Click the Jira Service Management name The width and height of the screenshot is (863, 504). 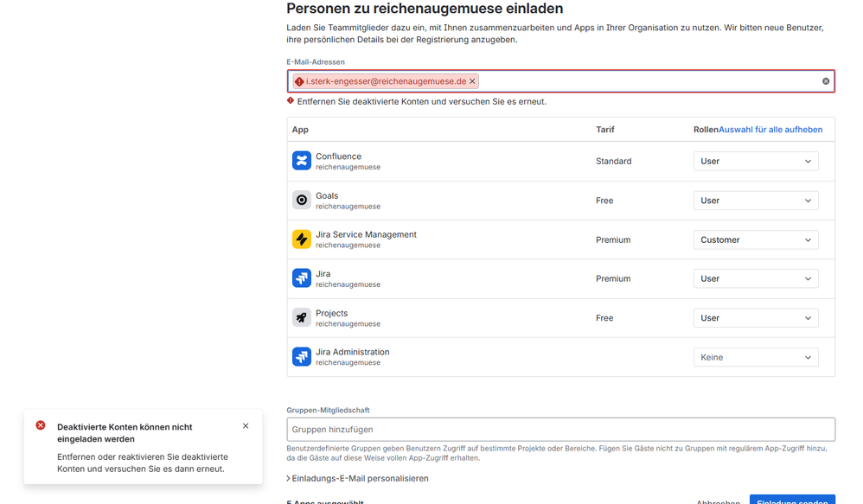[x=366, y=234]
